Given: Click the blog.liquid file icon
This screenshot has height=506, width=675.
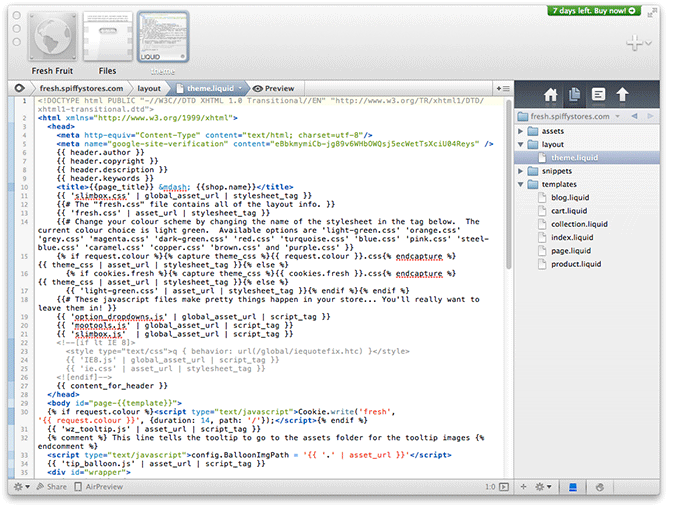Looking at the screenshot, I should coord(542,198).
